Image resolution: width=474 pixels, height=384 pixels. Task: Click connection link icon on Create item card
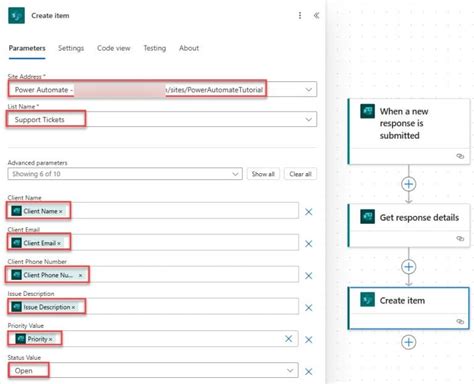(460, 321)
